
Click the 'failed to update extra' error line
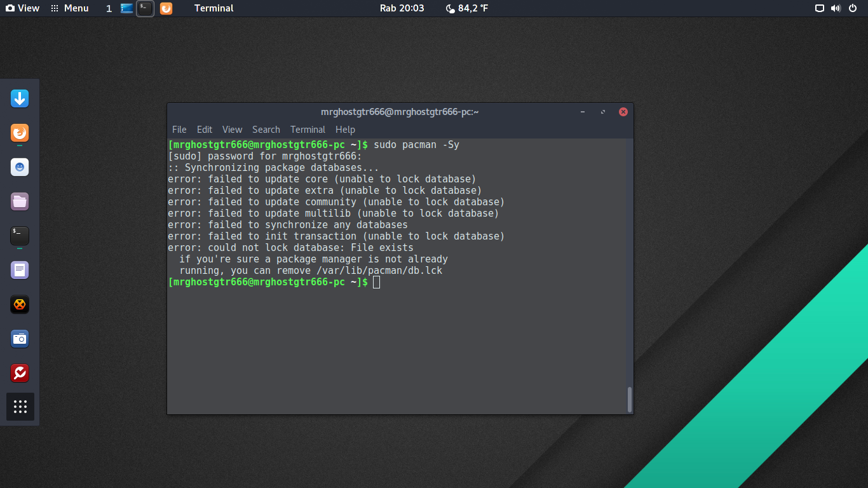tap(325, 191)
